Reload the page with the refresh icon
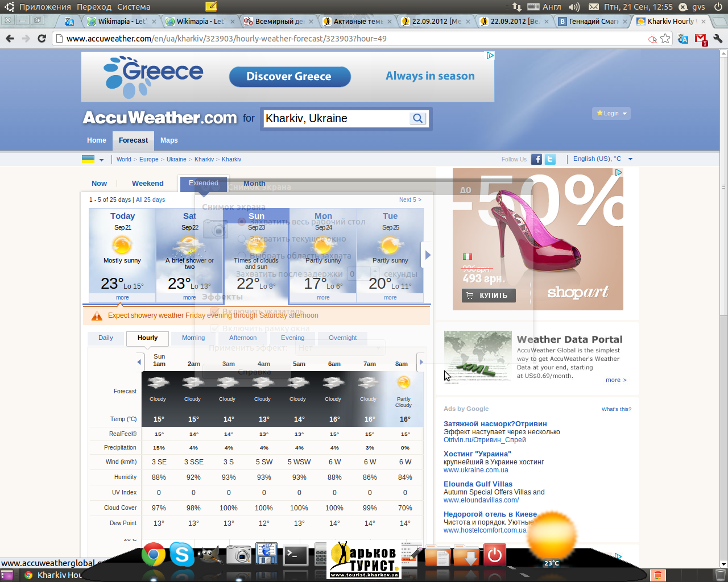The image size is (728, 582). 42,39
